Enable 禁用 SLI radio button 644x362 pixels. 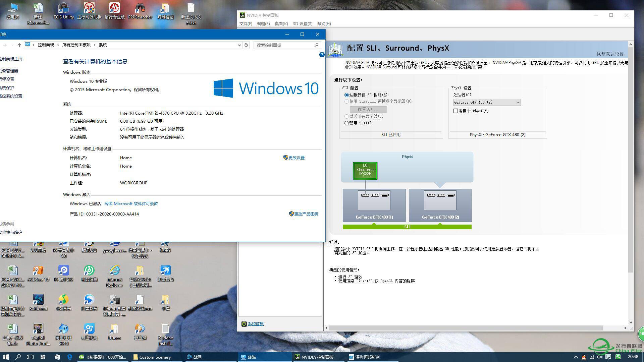click(x=347, y=123)
